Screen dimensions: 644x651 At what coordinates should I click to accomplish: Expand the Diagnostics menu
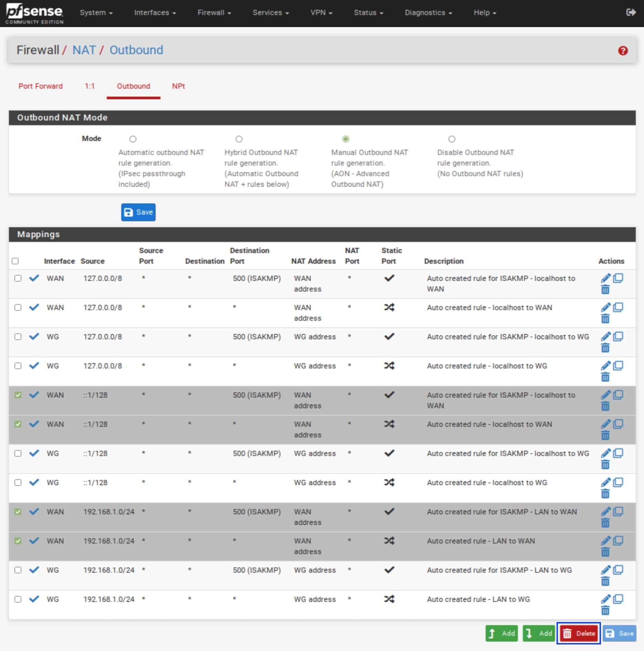428,13
